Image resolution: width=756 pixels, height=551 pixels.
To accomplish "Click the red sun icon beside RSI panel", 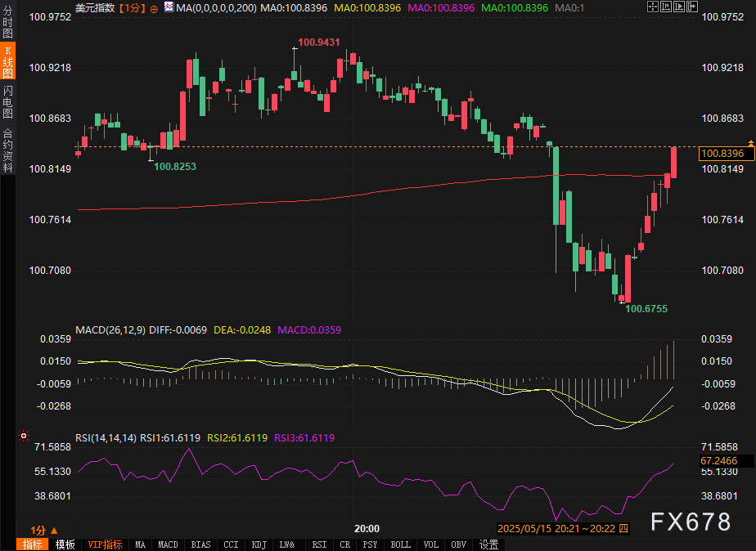I will pos(23,437).
